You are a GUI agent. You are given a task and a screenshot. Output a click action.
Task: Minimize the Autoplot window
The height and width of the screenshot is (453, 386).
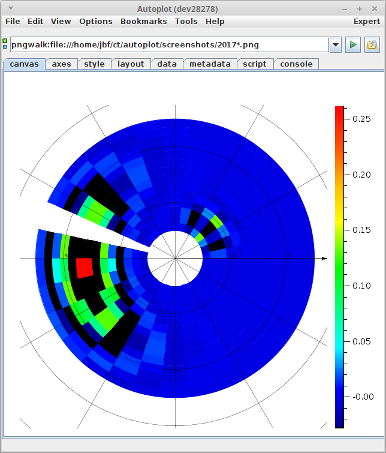(345, 9)
